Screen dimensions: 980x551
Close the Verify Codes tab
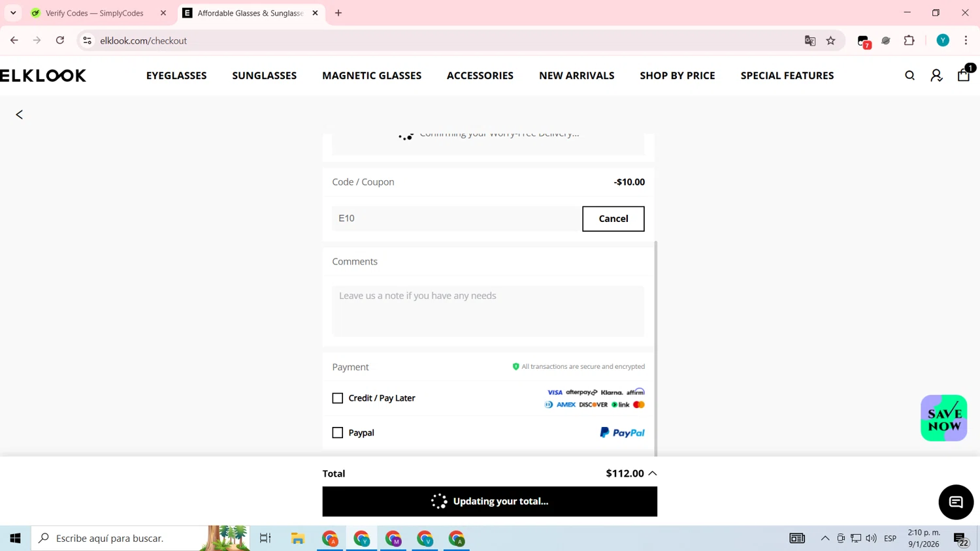click(163, 13)
